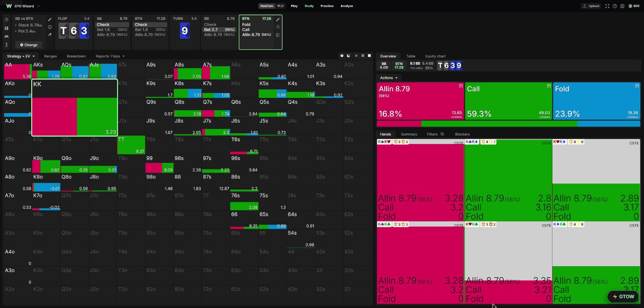This screenshot has height=308, width=644.
Task: Click the GTO Wizard logo
Action: (x=9, y=6)
